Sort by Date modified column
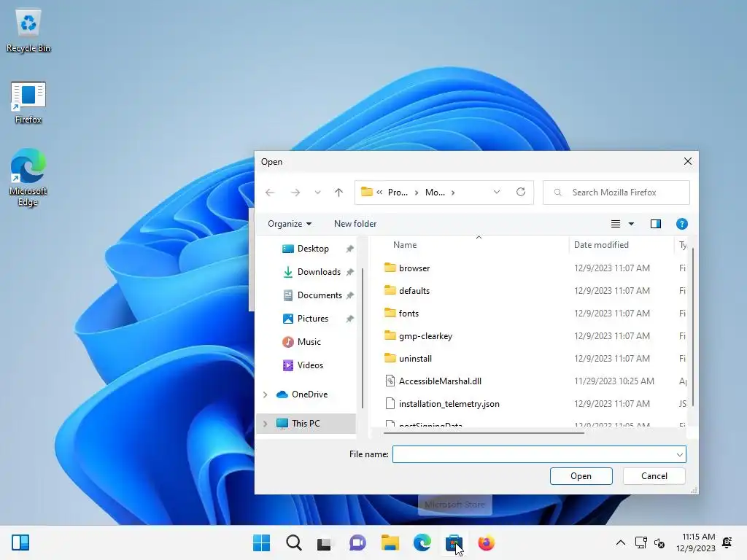This screenshot has height=560, width=747. [601, 245]
